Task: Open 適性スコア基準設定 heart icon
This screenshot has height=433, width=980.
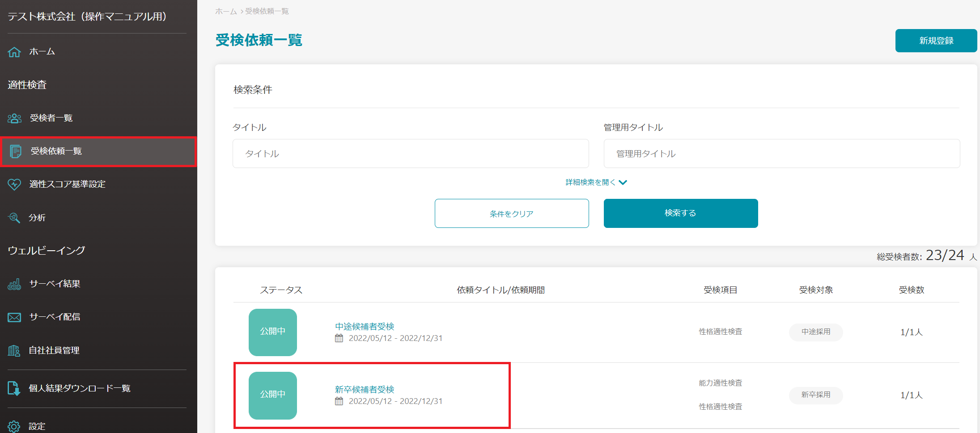Action: [14, 184]
